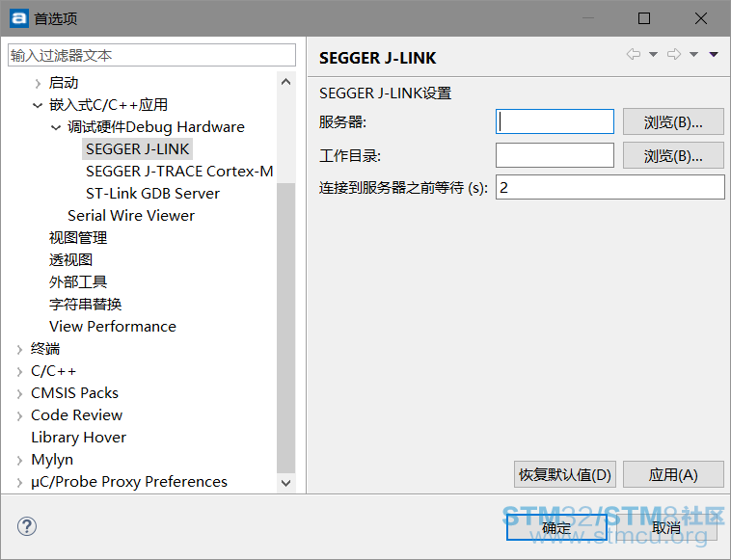The height and width of the screenshot is (560, 731).
Task: Confirm with the 确定 button
Action: (x=556, y=527)
